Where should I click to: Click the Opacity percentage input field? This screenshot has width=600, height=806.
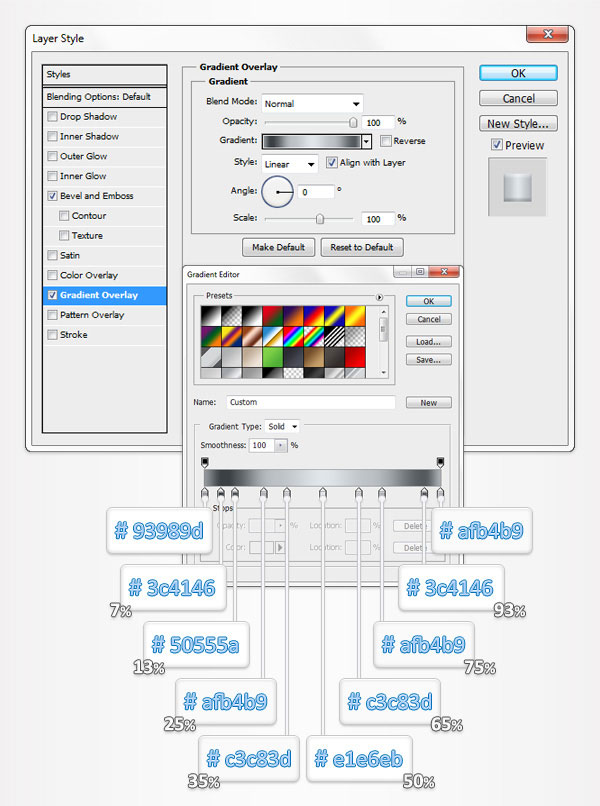point(378,122)
